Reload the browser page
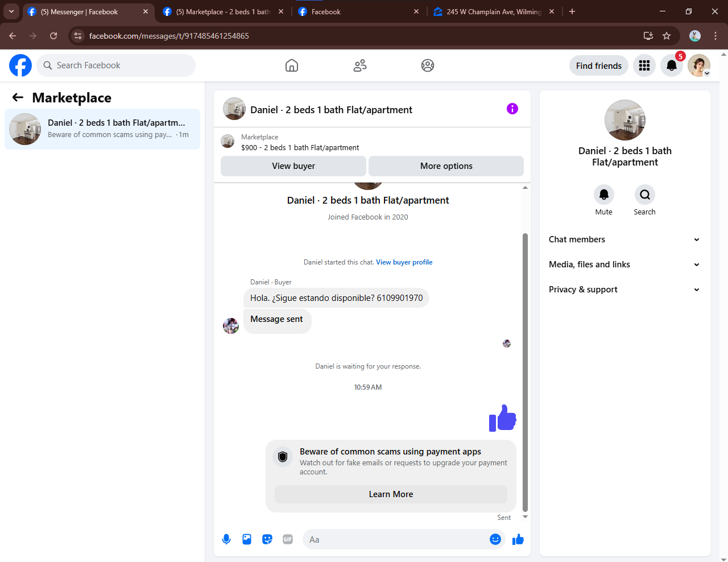Screen dimensions: 728x562 [53, 36]
